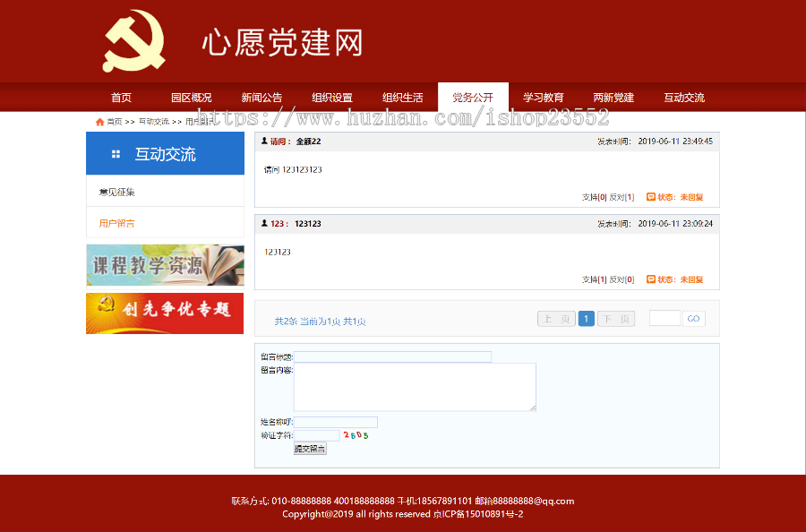Switch to the 党务公开 navigation tab
This screenshot has width=806, height=532.
click(x=473, y=97)
